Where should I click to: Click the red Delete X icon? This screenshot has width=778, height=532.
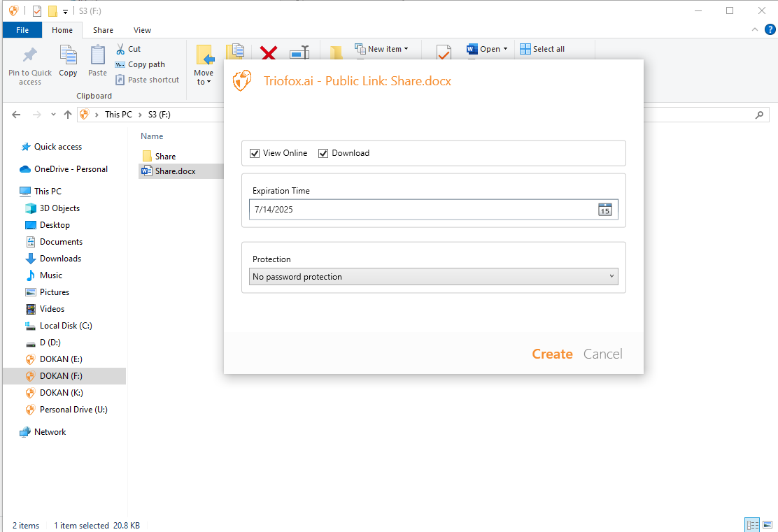[x=269, y=52]
